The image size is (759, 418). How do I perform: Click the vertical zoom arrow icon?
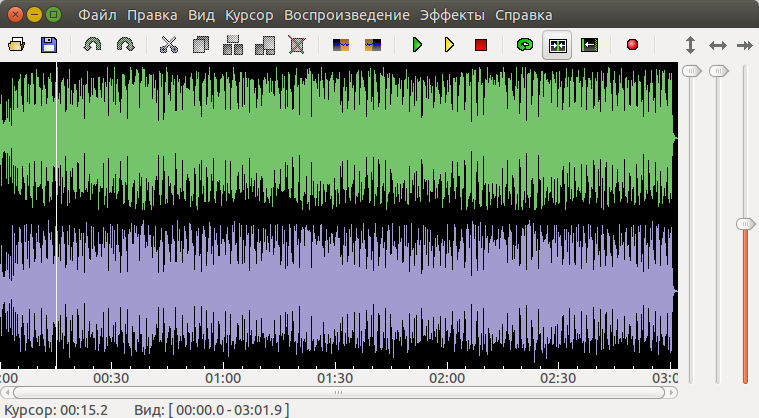coord(691,45)
